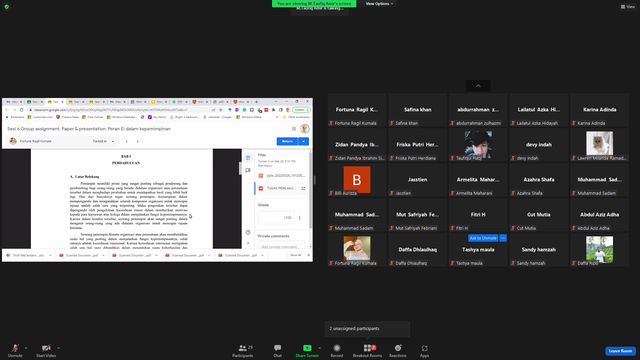Open the pptx attachment in Files list
Screen dimensions: 640x360
click(x=282, y=176)
